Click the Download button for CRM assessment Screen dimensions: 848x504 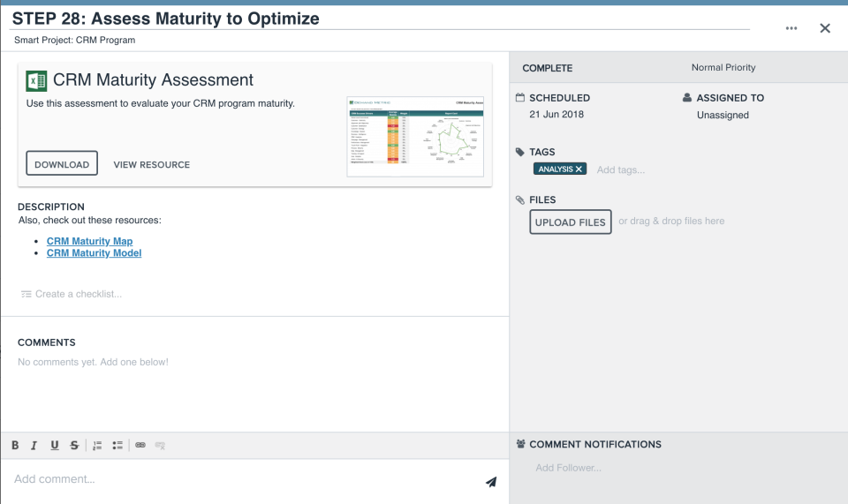pyautogui.click(x=62, y=164)
